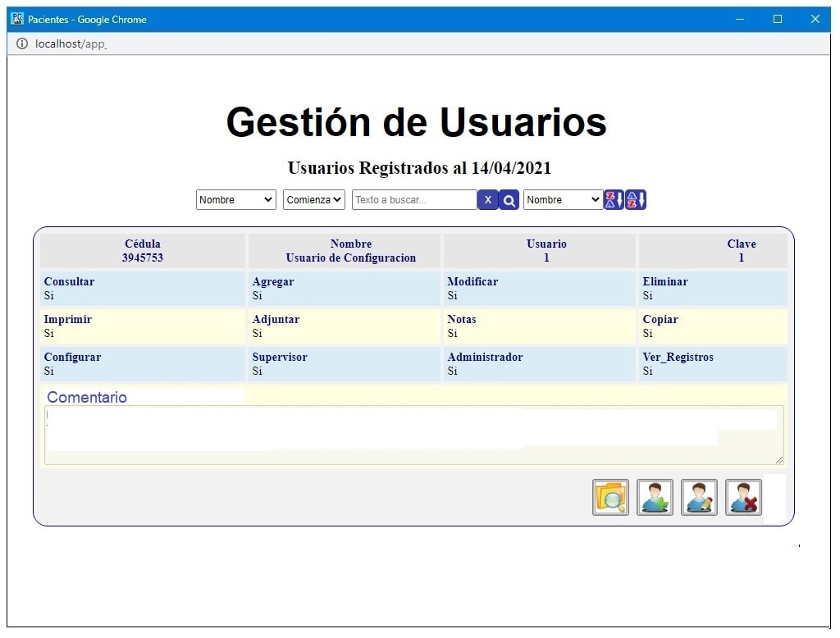Click the Notas permission label
Image resolution: width=840 pixels, height=638 pixels.
pyautogui.click(x=462, y=319)
